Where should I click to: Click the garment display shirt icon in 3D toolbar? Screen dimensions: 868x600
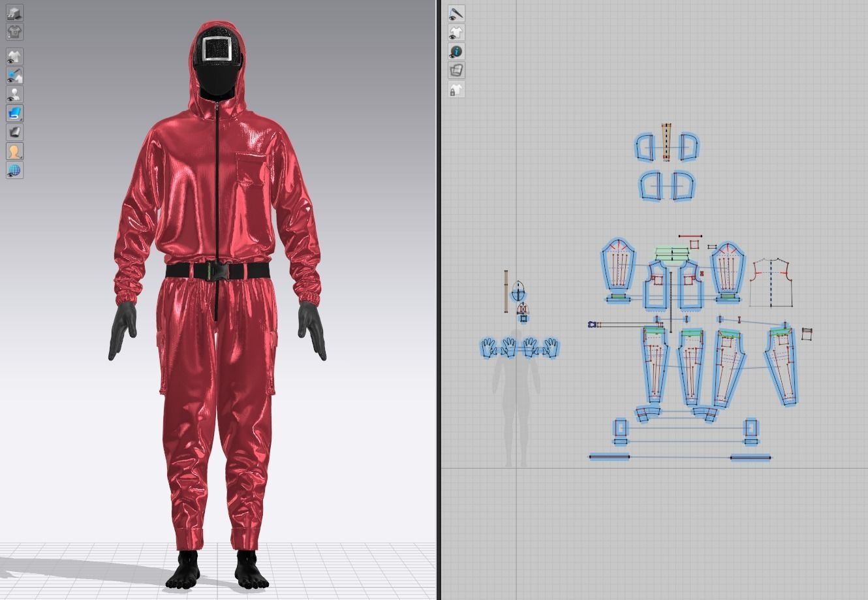click(x=14, y=31)
